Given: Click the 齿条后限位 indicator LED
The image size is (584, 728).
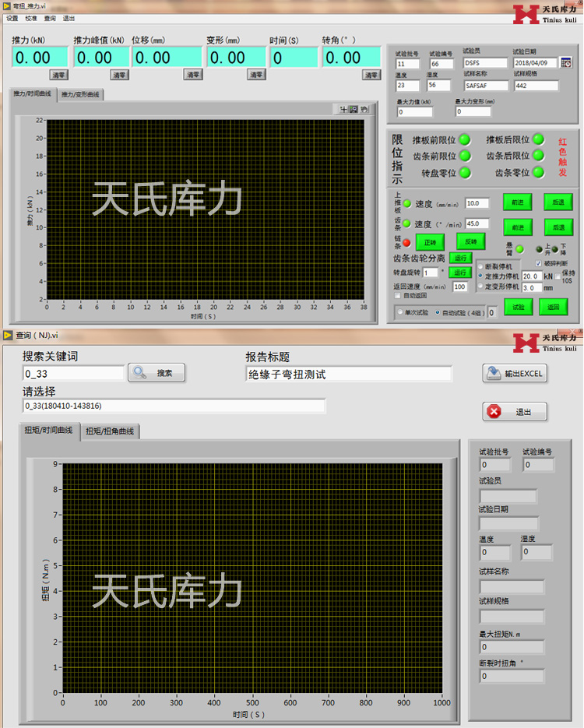Looking at the screenshot, I should (538, 155).
